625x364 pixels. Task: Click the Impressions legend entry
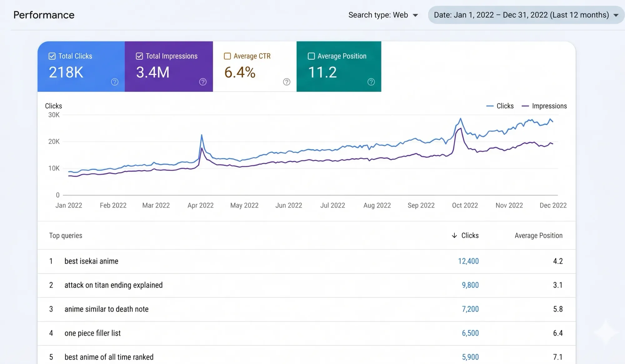(549, 106)
